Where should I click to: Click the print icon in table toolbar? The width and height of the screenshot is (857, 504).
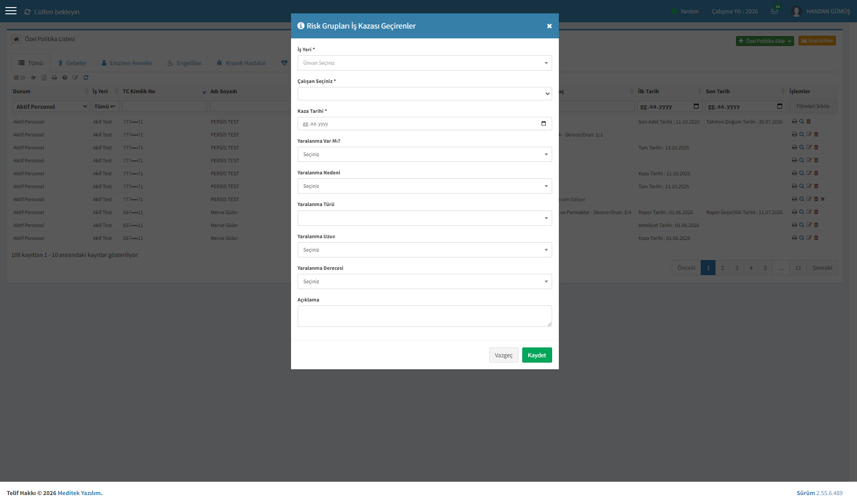click(54, 78)
